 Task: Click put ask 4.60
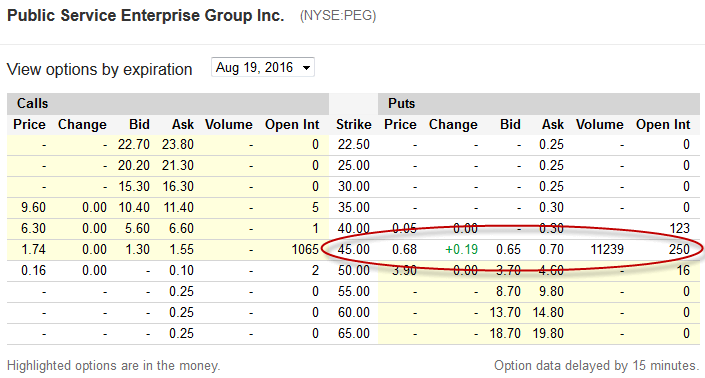[x=551, y=271]
